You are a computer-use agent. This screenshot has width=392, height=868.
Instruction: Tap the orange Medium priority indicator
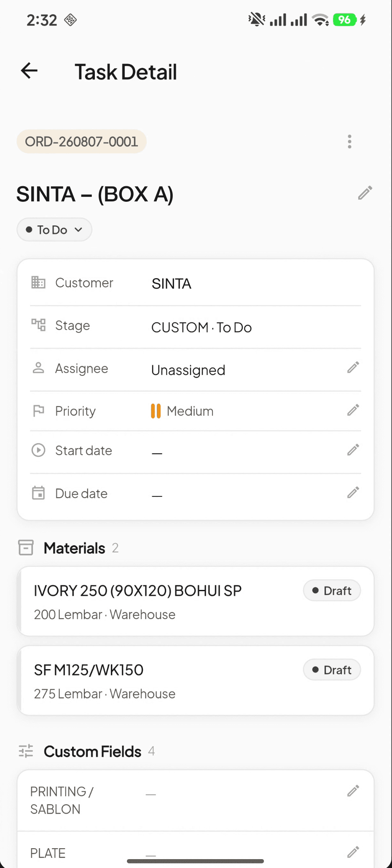coord(156,411)
